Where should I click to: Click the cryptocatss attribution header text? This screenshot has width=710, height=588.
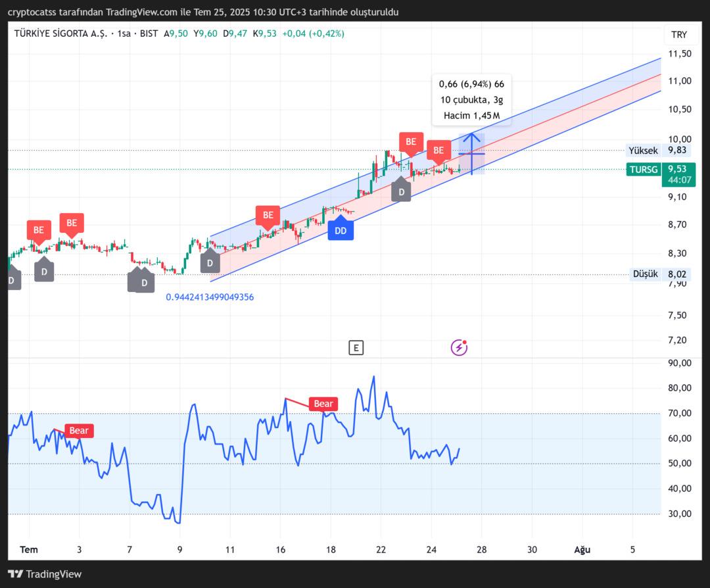coord(203,12)
